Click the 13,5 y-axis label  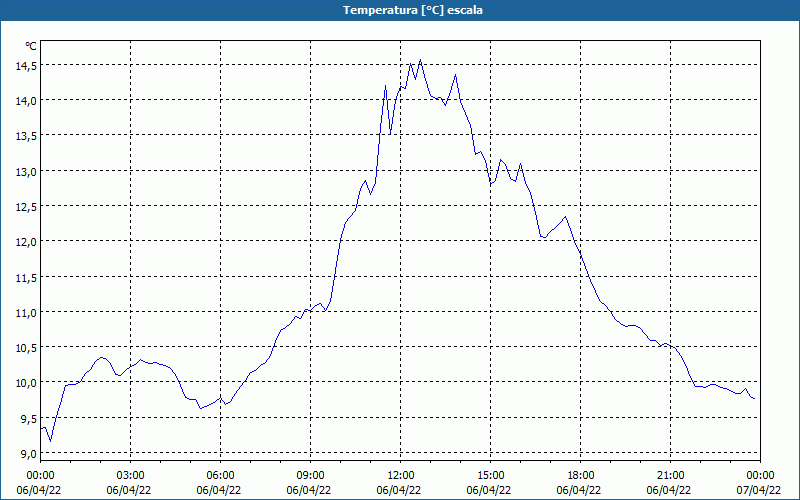[x=27, y=136]
